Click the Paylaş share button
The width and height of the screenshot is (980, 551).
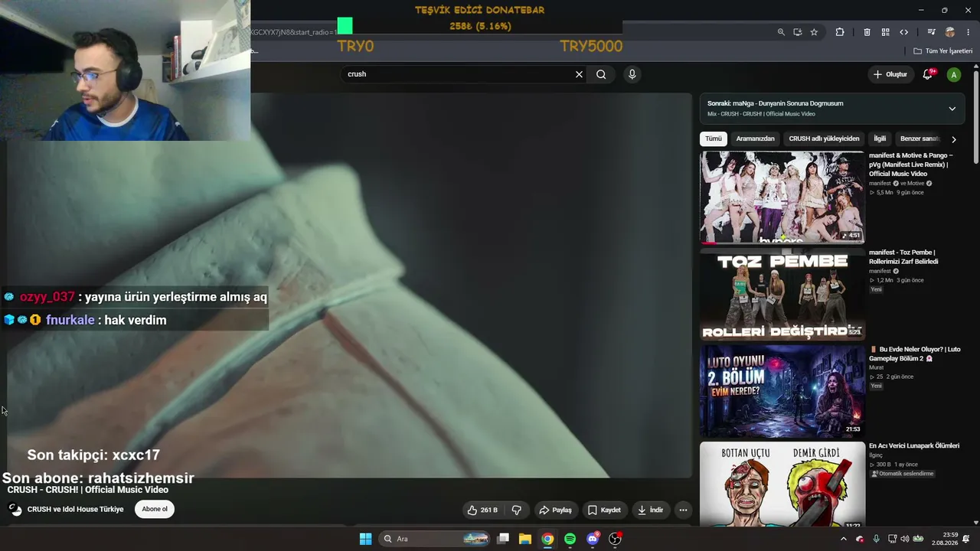point(556,510)
